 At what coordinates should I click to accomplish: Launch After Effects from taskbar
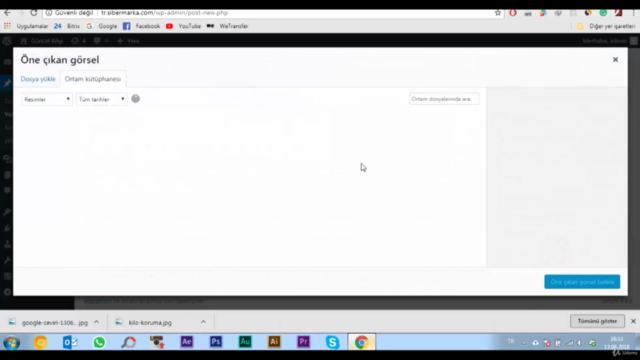point(187,342)
